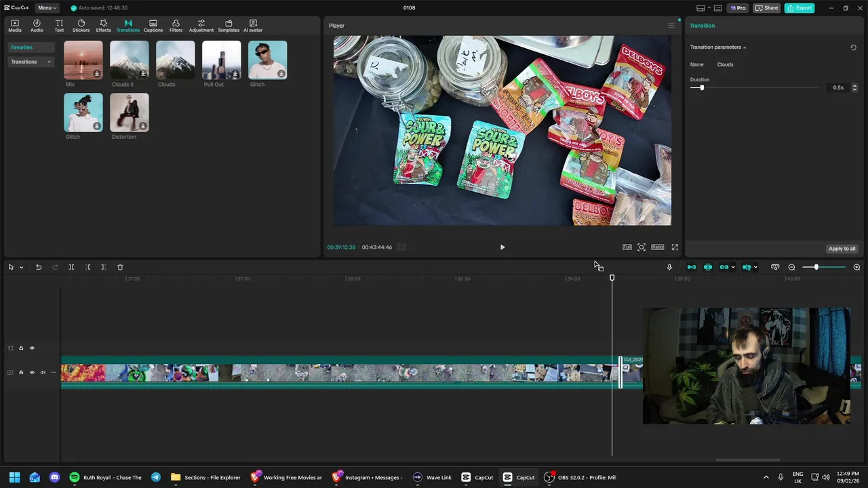This screenshot has width=868, height=488.
Task: Click the Share button
Action: click(767, 8)
